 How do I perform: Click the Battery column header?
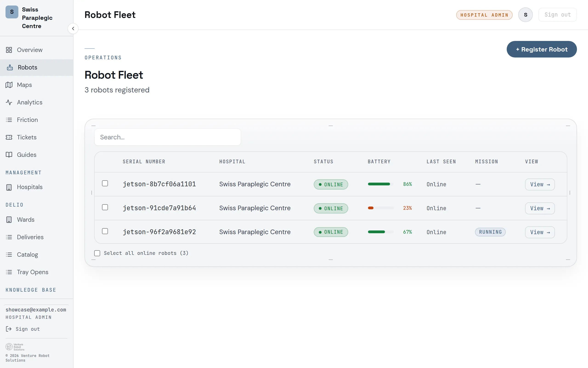pyautogui.click(x=379, y=162)
